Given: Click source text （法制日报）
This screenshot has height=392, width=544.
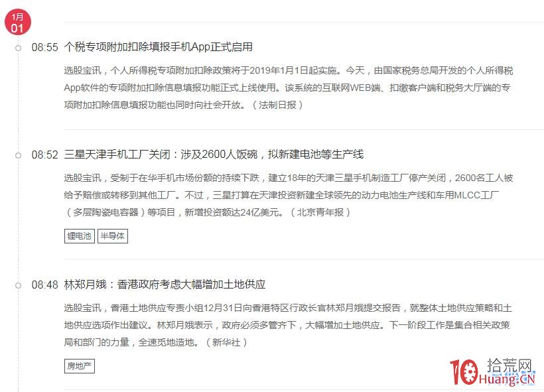Looking at the screenshot, I should click(x=277, y=105).
